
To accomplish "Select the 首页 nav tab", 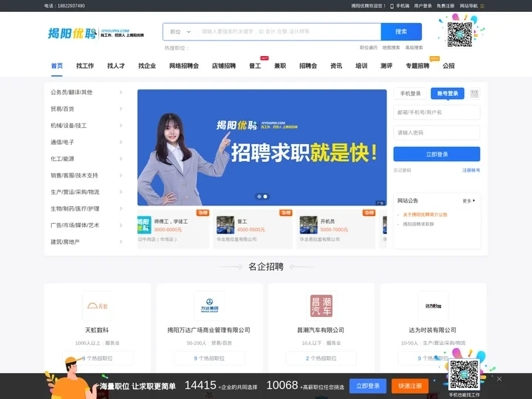I will (x=57, y=66).
